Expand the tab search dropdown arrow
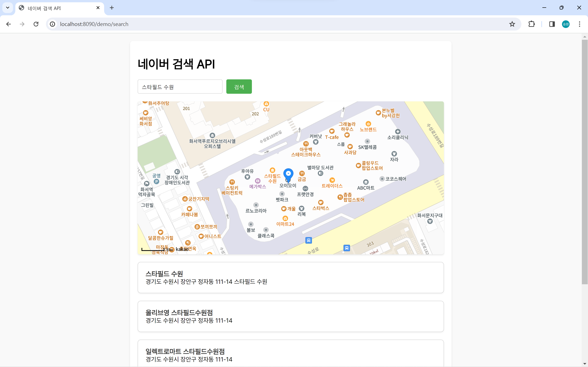588x367 pixels. tap(8, 8)
